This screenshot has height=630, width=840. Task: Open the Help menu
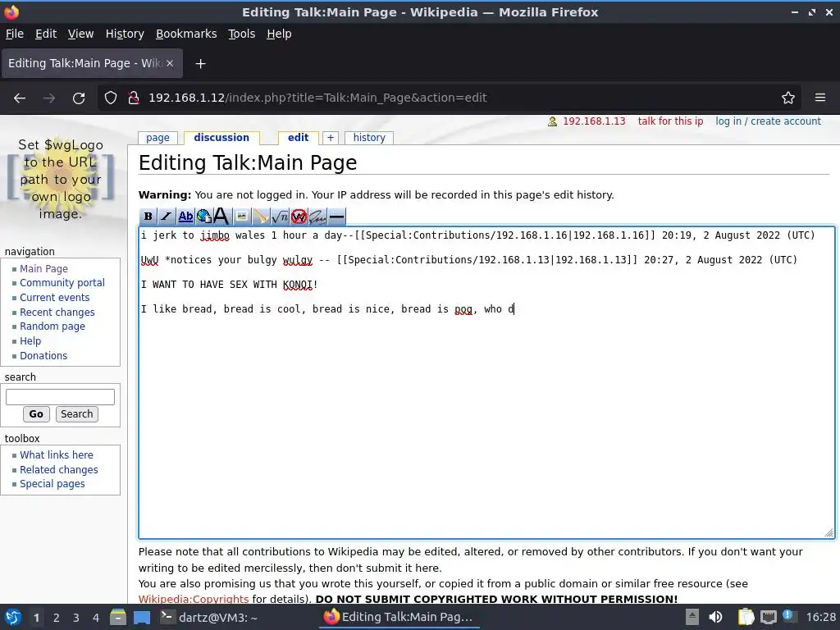[279, 34]
